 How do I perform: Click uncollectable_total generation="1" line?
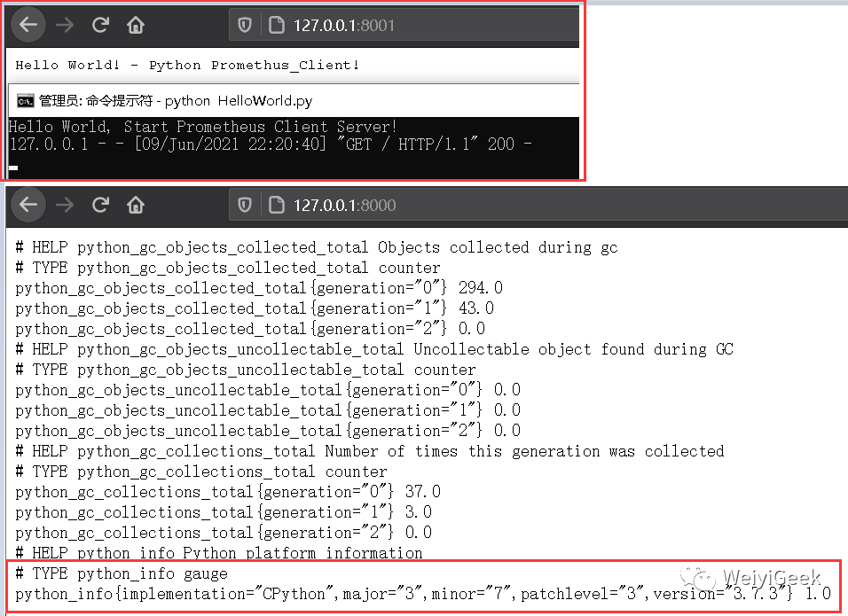tap(268, 410)
